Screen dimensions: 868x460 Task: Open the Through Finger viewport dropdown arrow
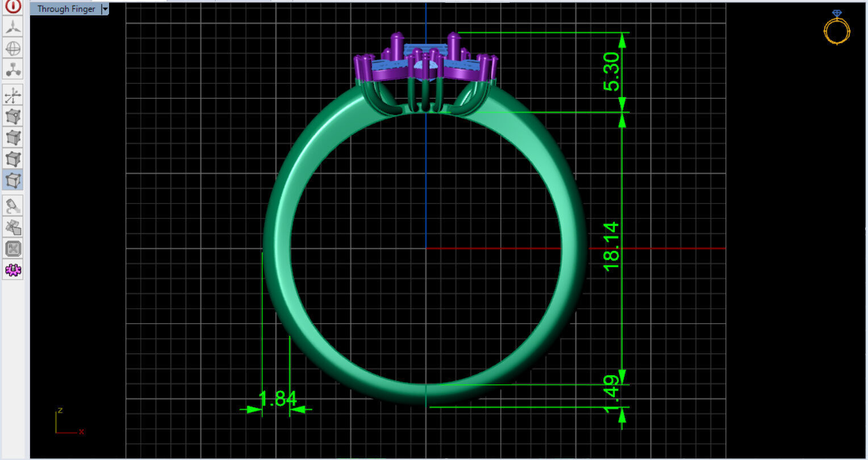pyautogui.click(x=105, y=9)
